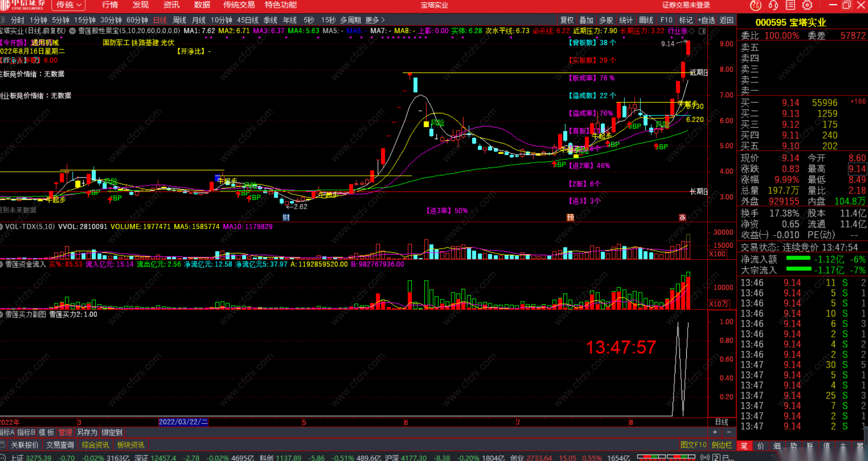Switch to the 月线 monthly tab
The width and height of the screenshot is (868, 461).
199,20
